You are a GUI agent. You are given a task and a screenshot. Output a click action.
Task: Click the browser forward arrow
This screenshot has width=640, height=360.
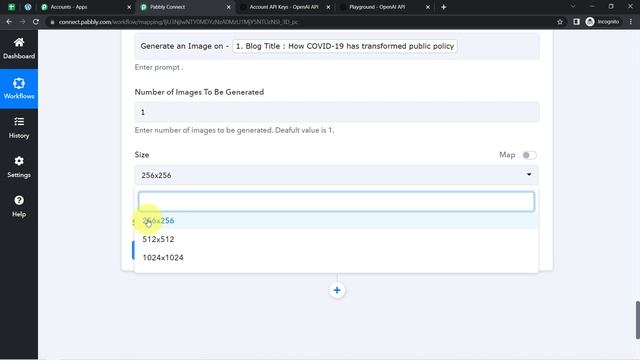22,22
